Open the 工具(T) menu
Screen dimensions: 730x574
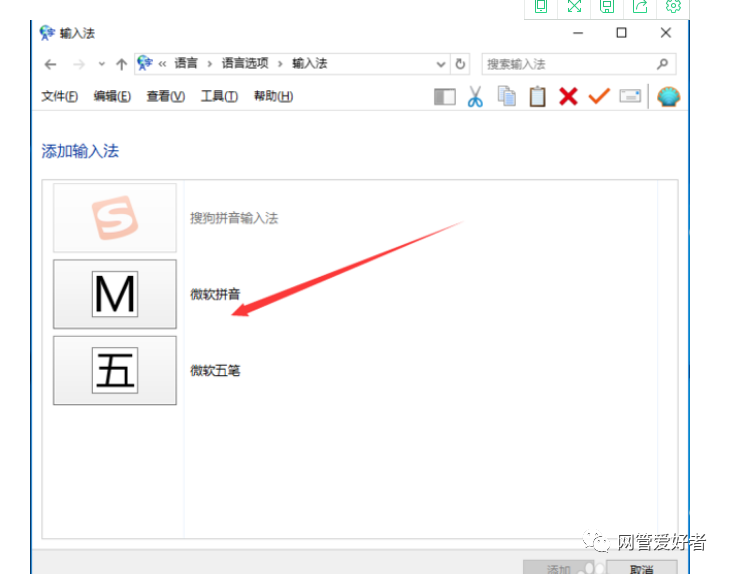coord(219,96)
